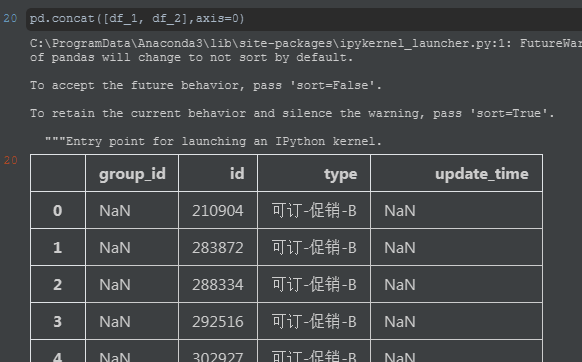Screen dimensions: 582x362
Task: Click the ipykernel_launcher.py warning path line
Action: 306,43
